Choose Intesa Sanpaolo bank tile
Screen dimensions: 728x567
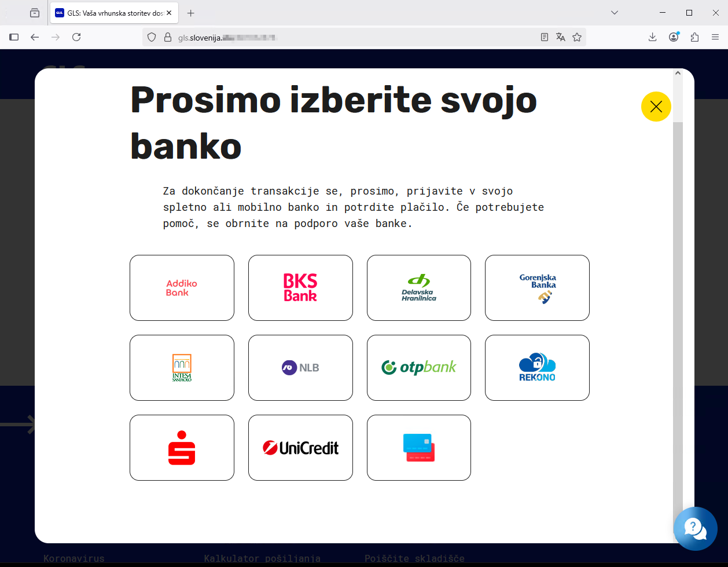[182, 368]
